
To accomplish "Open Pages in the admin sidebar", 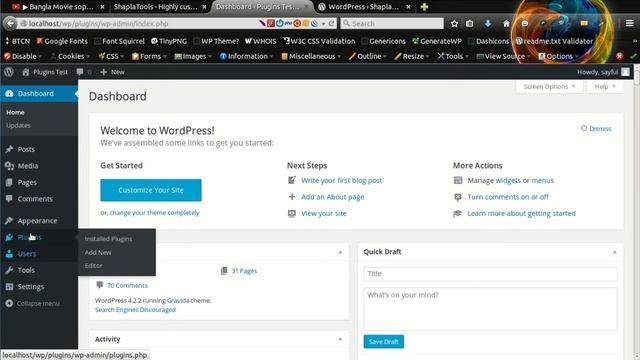I will pyautogui.click(x=27, y=182).
